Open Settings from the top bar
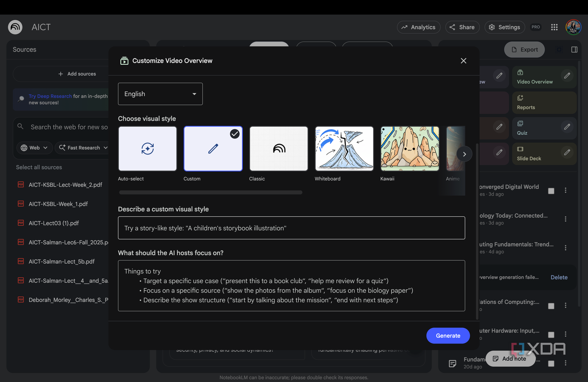Image resolution: width=588 pixels, height=382 pixels. pyautogui.click(x=505, y=27)
